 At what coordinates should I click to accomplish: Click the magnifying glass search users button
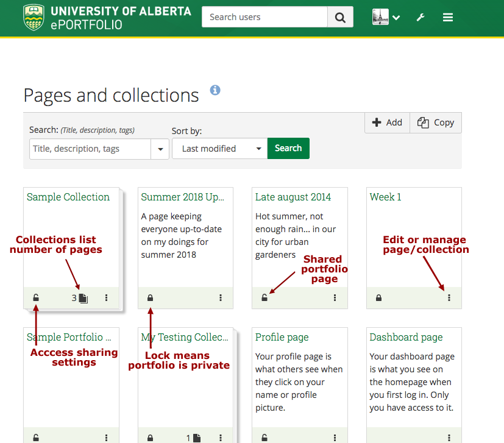[x=340, y=17]
